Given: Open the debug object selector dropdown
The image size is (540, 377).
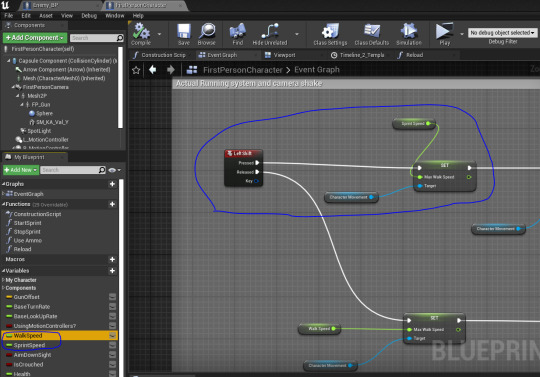Looking at the screenshot, I should point(502,32).
